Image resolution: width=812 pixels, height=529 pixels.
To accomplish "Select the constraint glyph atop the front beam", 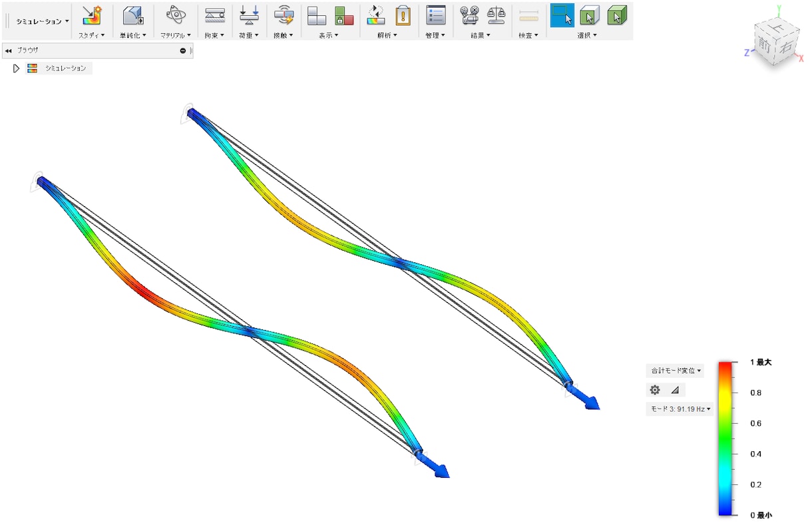I will coord(36,182).
